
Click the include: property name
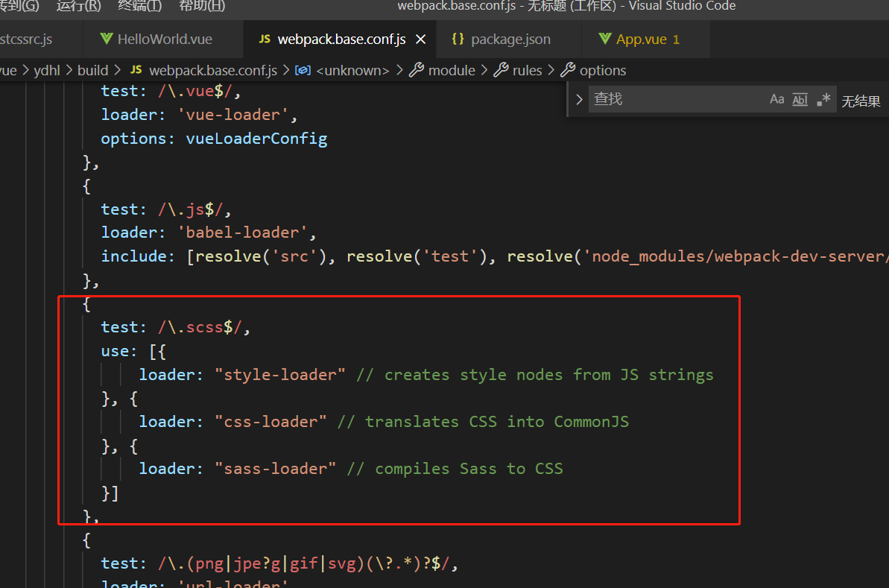pyautogui.click(x=137, y=256)
